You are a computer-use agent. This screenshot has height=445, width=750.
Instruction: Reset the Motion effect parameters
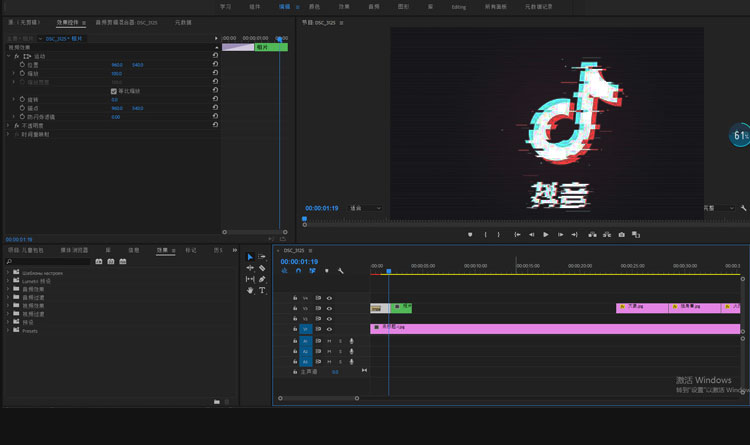(x=215, y=56)
